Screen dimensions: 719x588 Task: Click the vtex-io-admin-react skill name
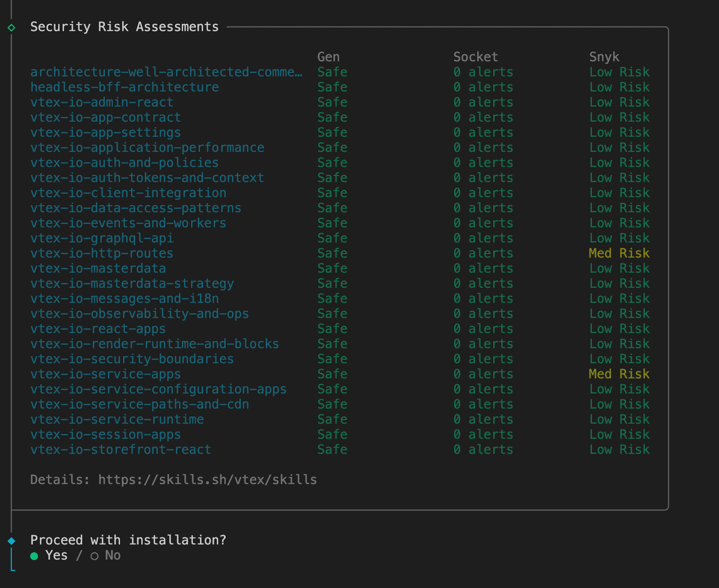click(x=102, y=102)
